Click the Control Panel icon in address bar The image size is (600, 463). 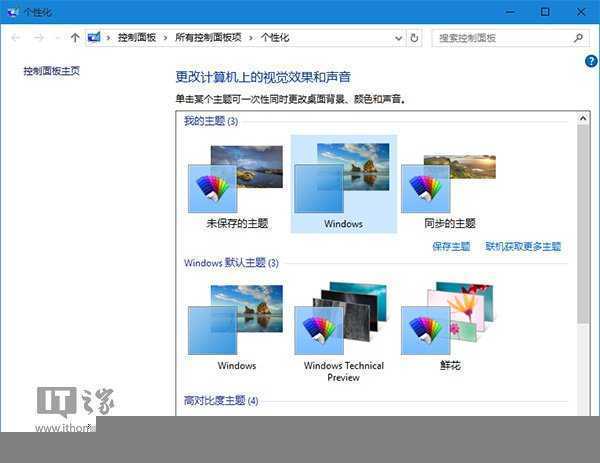pos(94,37)
